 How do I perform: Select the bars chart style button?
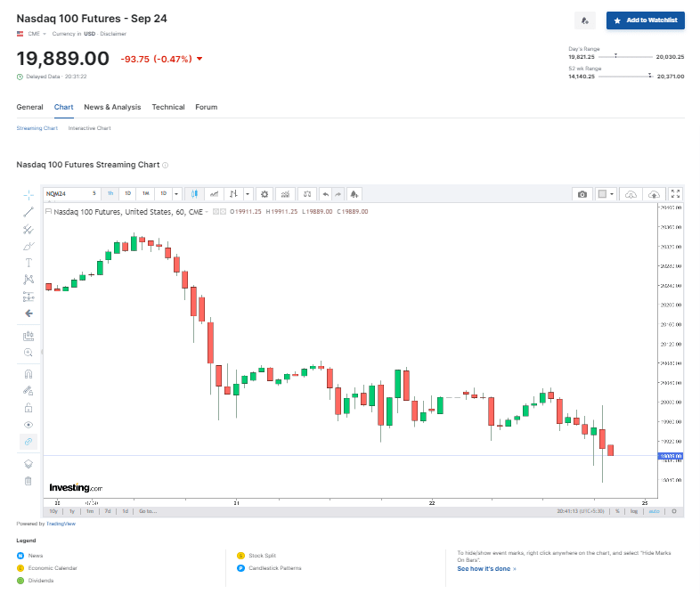click(x=233, y=194)
